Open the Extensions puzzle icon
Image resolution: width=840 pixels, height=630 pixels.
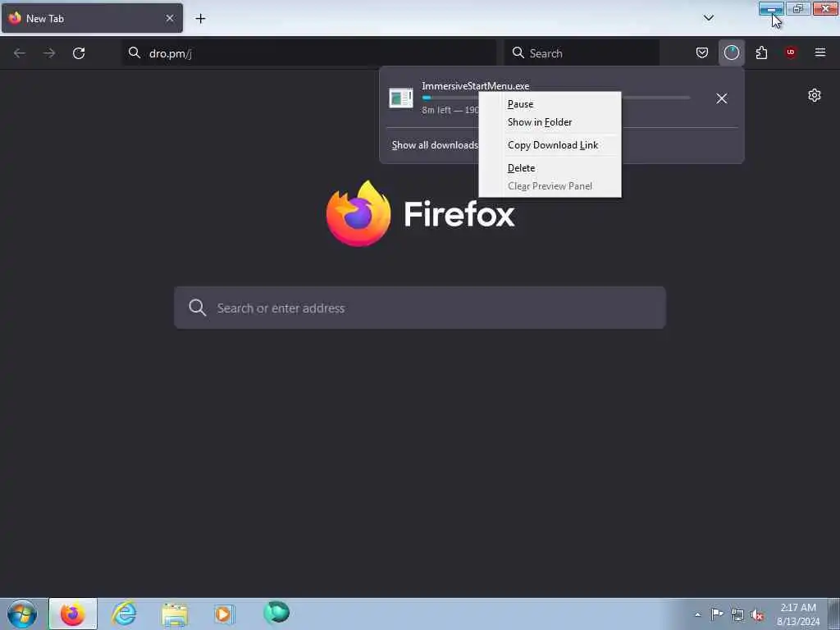[761, 52]
